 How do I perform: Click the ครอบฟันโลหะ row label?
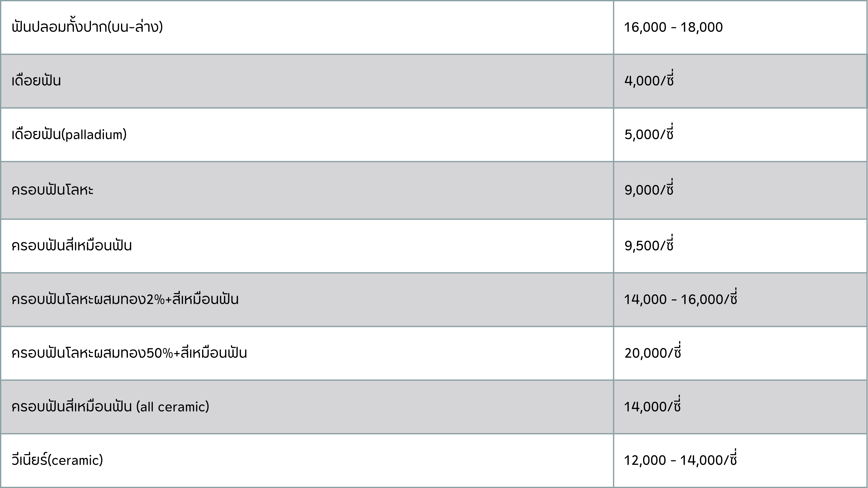pyautogui.click(x=52, y=190)
